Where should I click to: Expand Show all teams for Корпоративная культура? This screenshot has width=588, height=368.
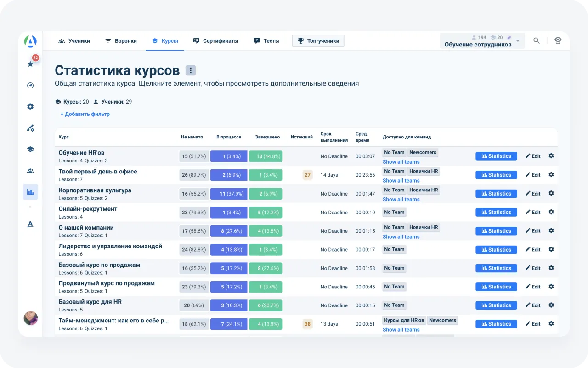(401, 200)
